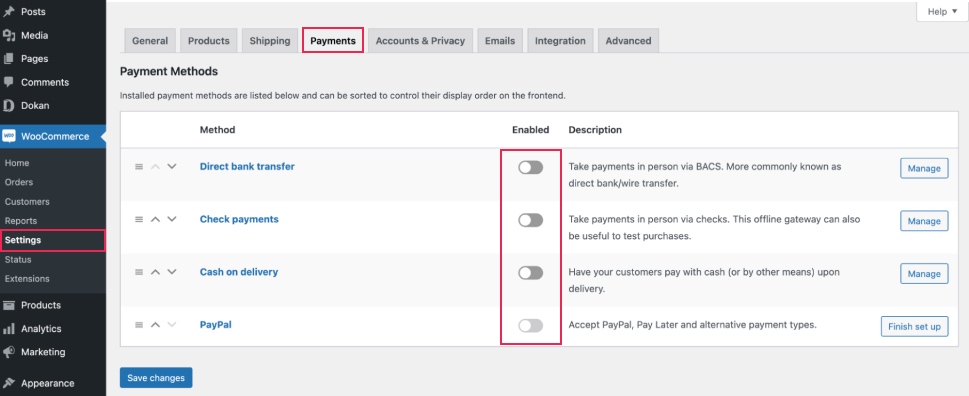Open the PayPal method link
Screen dimensions: 969x396
click(216, 324)
